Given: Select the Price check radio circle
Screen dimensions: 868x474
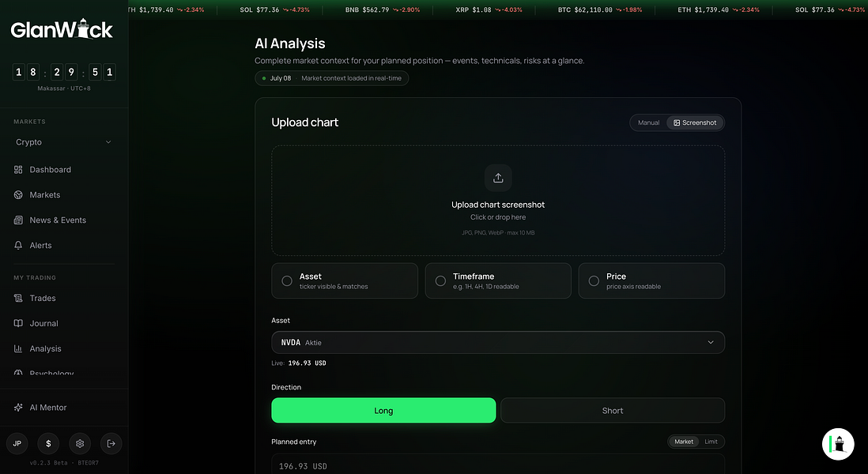Looking at the screenshot, I should [594, 281].
